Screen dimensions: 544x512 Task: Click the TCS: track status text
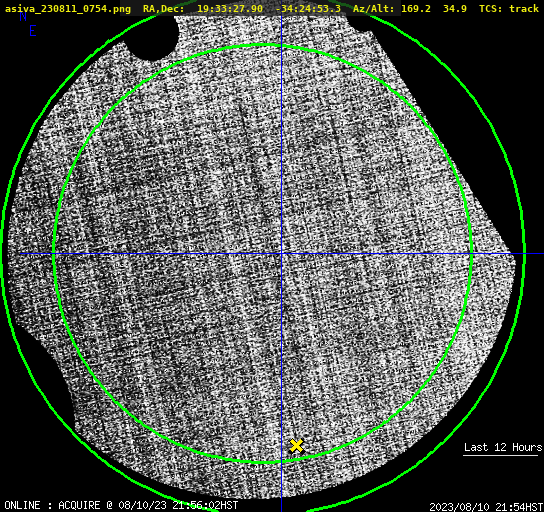pos(509,8)
